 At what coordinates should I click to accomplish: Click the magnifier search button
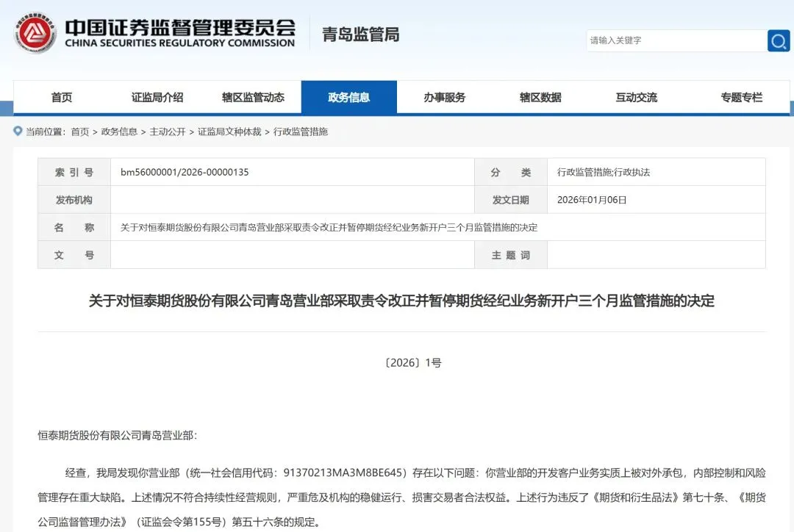tap(779, 40)
